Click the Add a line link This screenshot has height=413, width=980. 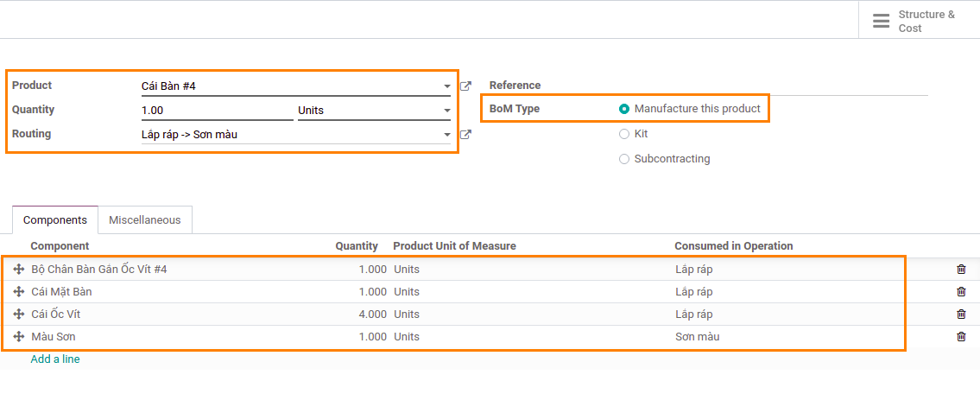[55, 359]
